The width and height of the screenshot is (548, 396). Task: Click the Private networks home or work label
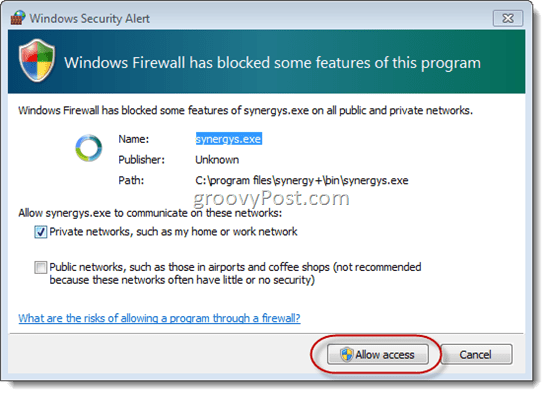173,232
